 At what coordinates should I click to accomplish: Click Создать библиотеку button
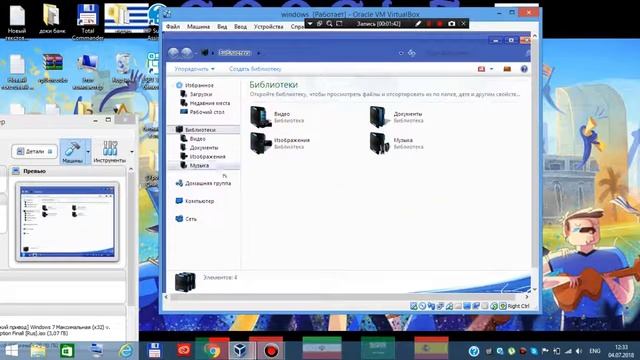pyautogui.click(x=255, y=69)
